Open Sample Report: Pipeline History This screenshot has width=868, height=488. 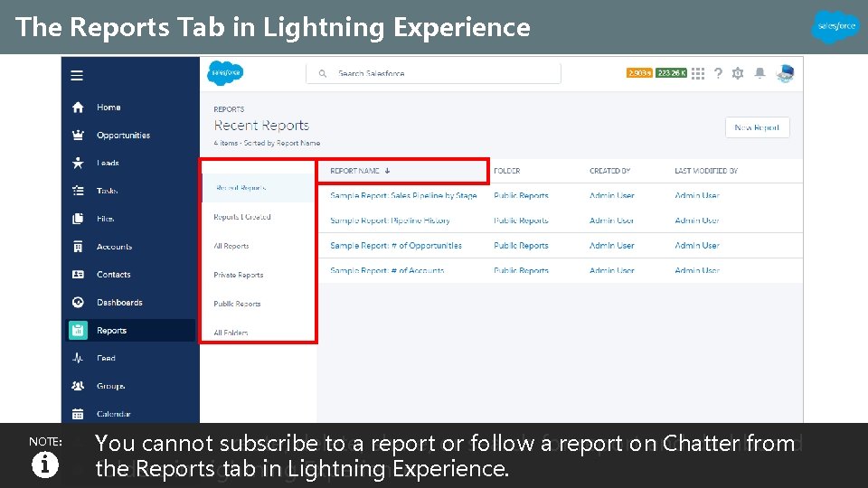coord(391,221)
